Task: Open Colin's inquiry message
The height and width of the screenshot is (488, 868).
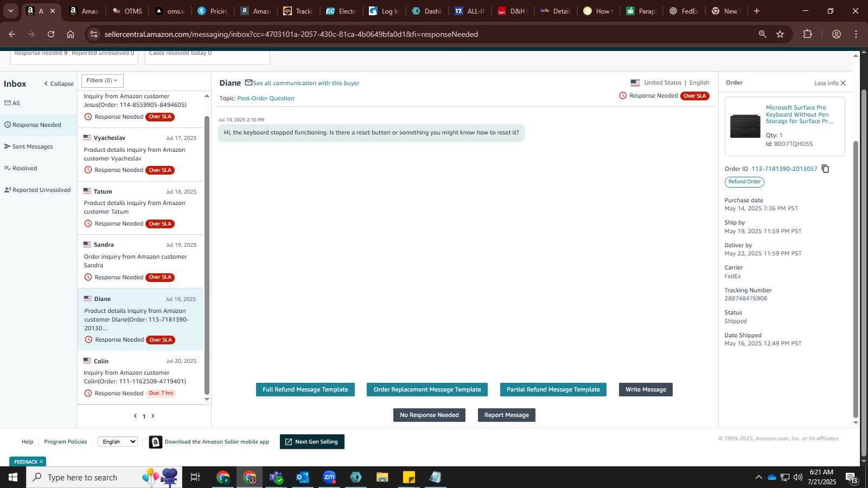Action: (141, 377)
